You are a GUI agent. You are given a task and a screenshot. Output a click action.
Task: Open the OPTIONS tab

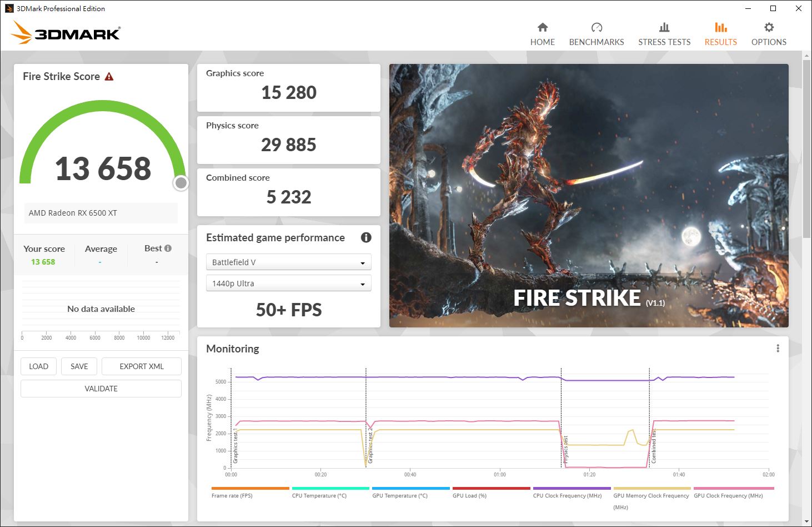(x=769, y=34)
